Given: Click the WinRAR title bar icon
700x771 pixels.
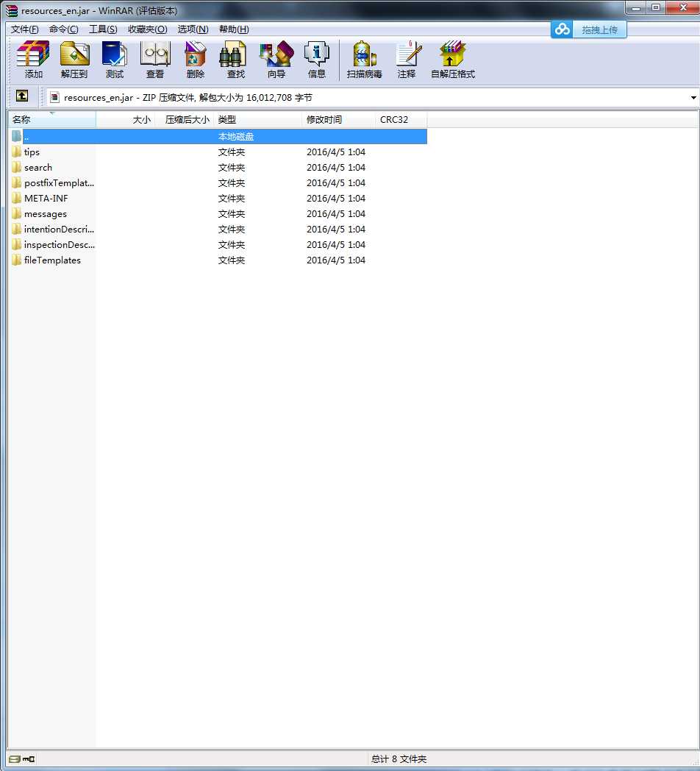Looking at the screenshot, I should pyautogui.click(x=11, y=10).
